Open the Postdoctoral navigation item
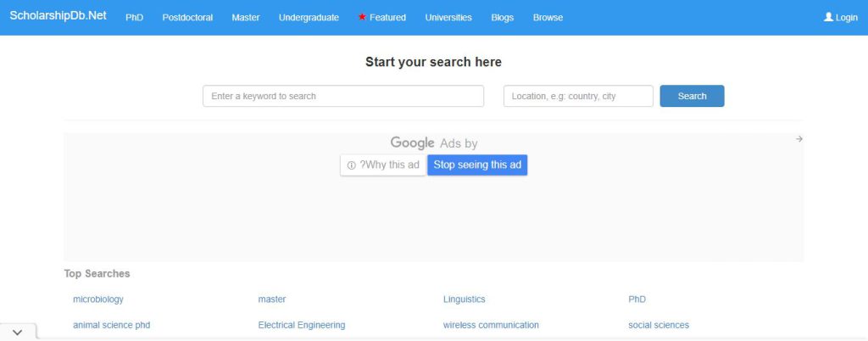Viewport: 868px width, 341px height. [x=187, y=18]
